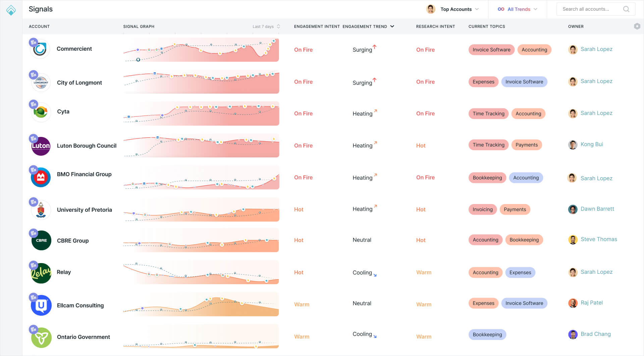This screenshot has height=356, width=644.
Task: Click Kong Bui's avatar
Action: pos(573,145)
